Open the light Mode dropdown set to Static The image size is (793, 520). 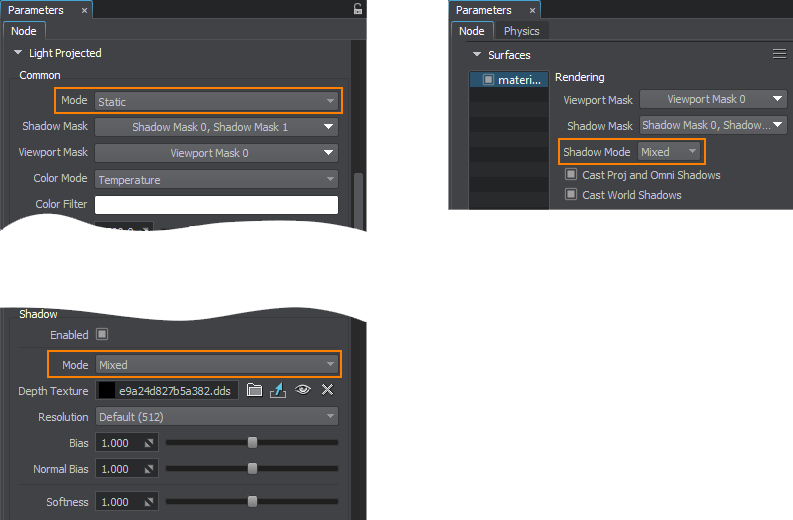(216, 101)
